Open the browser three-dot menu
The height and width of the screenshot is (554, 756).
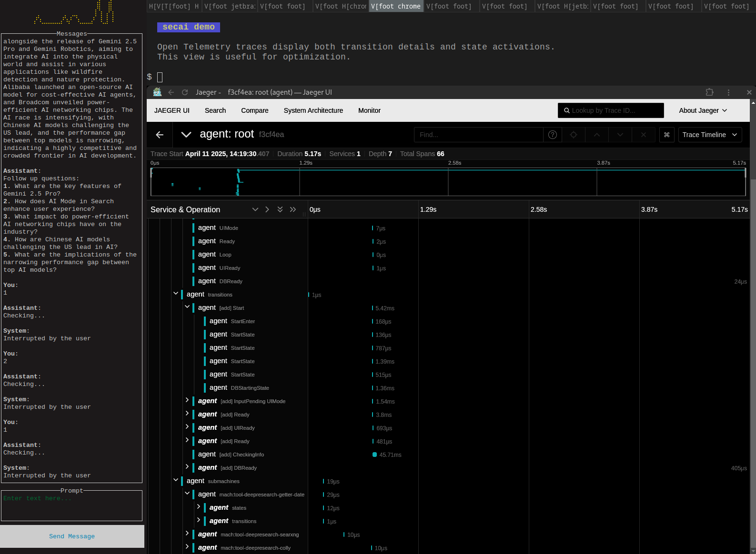pyautogui.click(x=728, y=92)
